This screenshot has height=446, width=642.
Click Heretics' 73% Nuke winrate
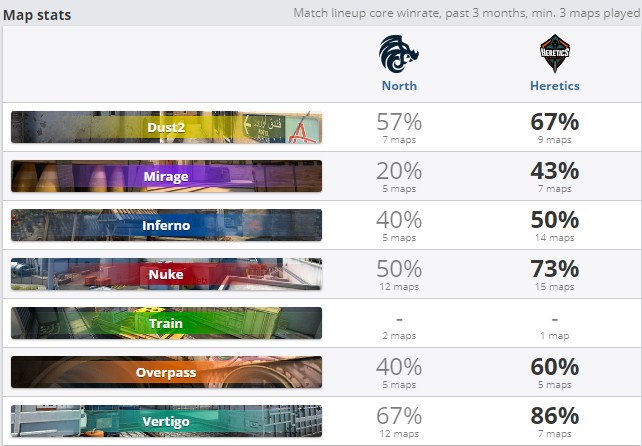[554, 270]
